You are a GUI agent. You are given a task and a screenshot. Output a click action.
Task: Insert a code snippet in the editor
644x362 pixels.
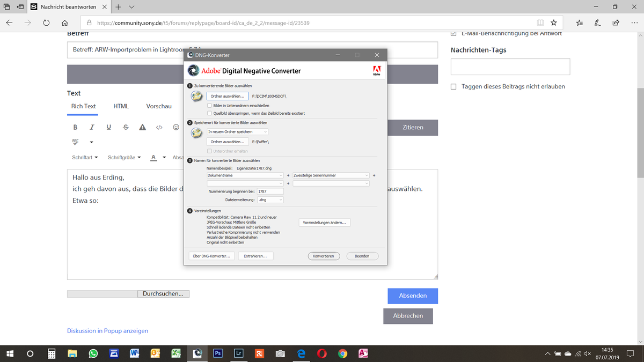[159, 127]
